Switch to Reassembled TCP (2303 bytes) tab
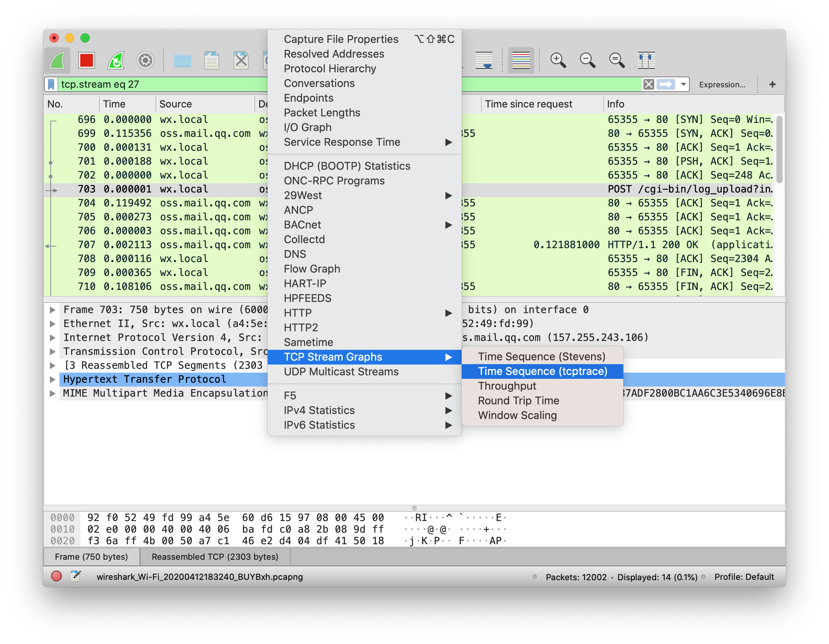The image size is (829, 644). click(x=215, y=557)
